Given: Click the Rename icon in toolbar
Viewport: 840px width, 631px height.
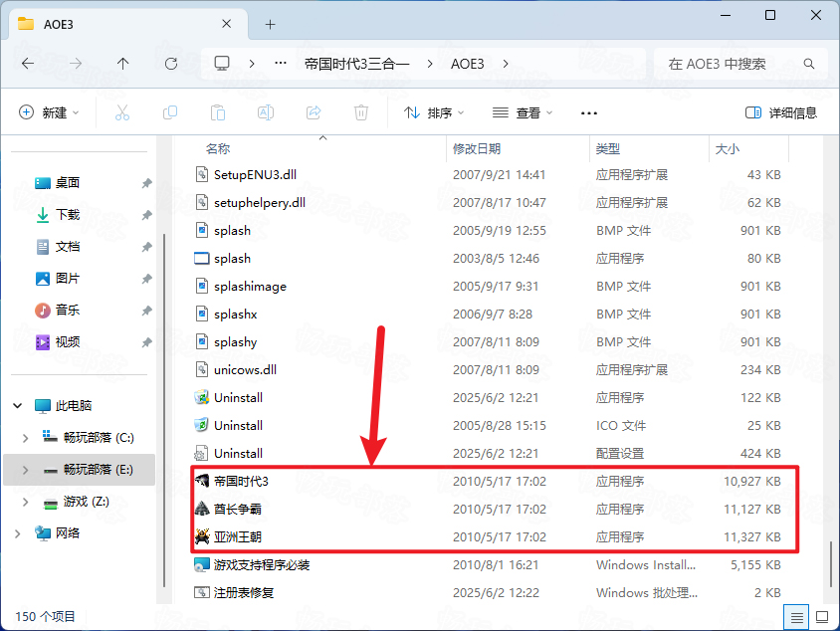Looking at the screenshot, I should (x=266, y=112).
